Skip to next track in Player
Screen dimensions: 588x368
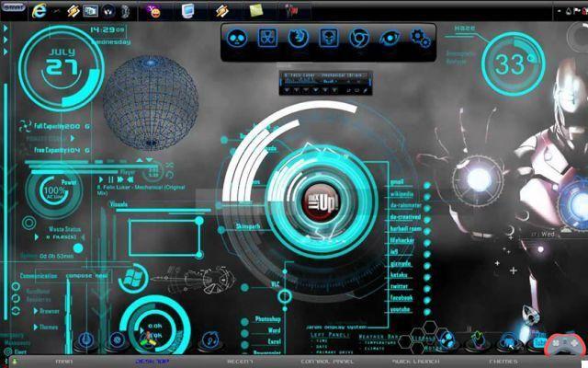pyautogui.click(x=120, y=179)
